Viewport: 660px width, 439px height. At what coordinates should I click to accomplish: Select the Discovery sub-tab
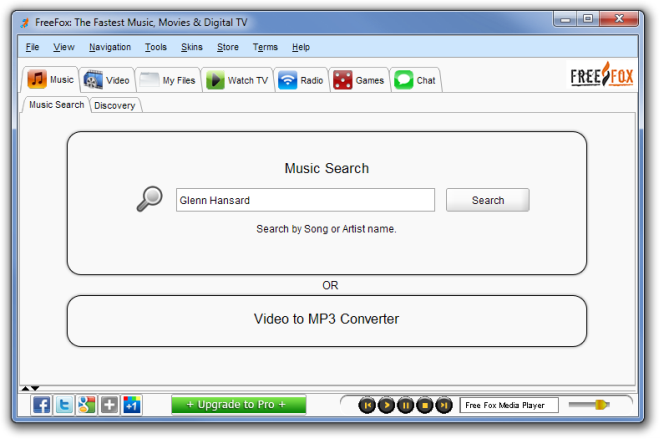114,105
